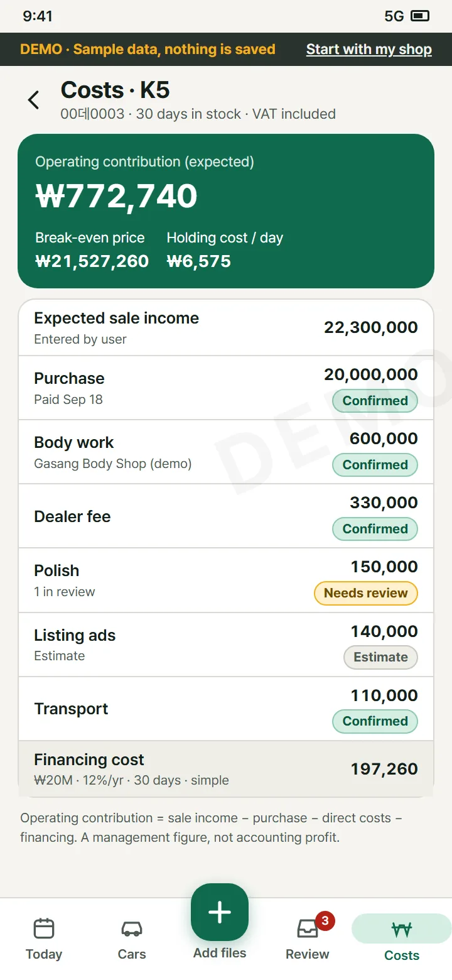The width and height of the screenshot is (452, 980).
Task: Tap the green plus Add files button
Action: (220, 912)
